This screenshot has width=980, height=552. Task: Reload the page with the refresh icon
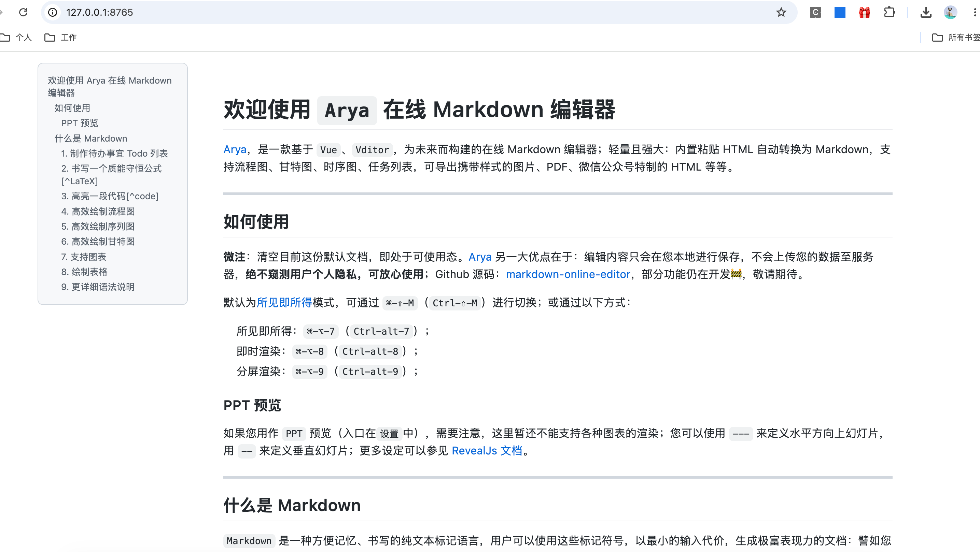(23, 12)
